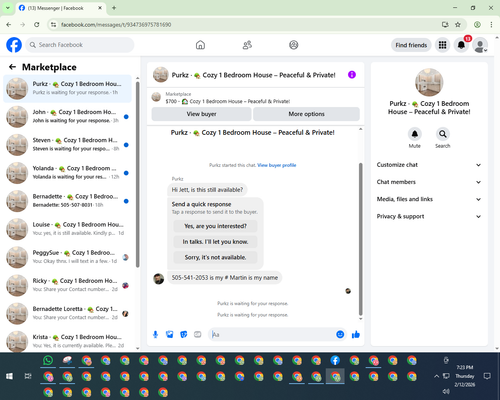Open Facebook home via the logo
The width and height of the screenshot is (500, 400).
(x=14, y=45)
